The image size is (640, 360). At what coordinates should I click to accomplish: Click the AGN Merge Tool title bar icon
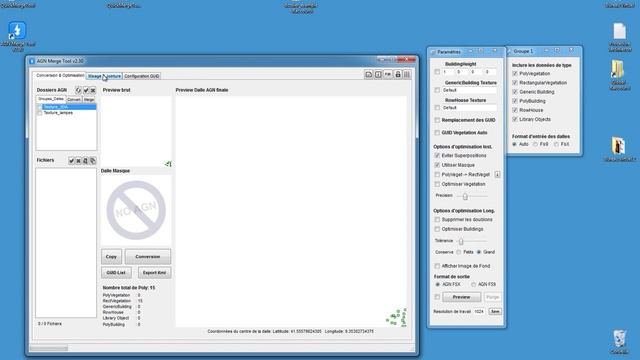coord(32,61)
